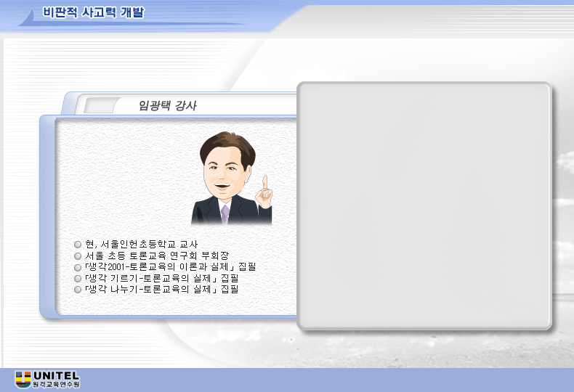Click the 생각 기르기-토론교육의 실제 line

[162, 278]
